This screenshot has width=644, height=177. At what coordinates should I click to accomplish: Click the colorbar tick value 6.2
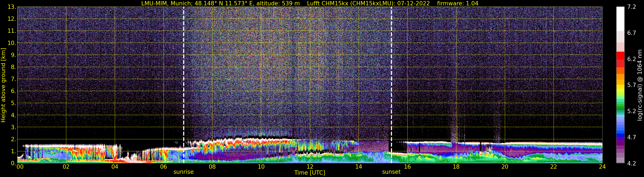coord(632,59)
